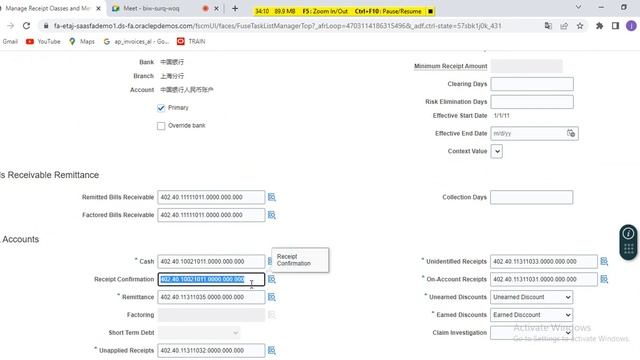Open account search for Unapplied Receipts

point(272,350)
